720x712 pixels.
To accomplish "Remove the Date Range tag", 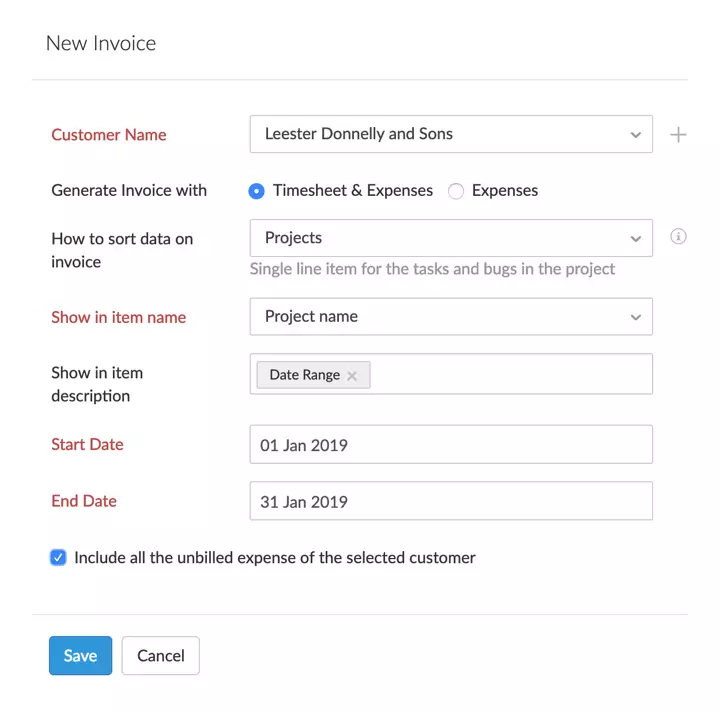I will coord(352,376).
